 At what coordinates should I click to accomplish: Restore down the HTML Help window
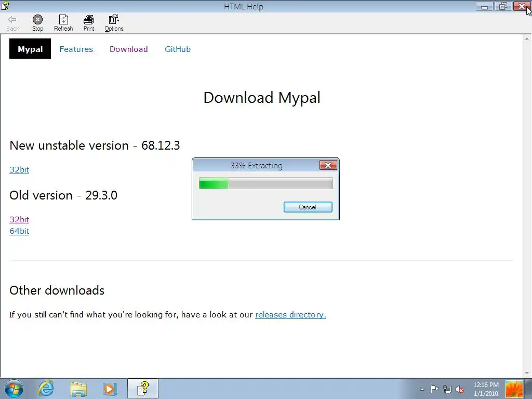pyautogui.click(x=503, y=6)
